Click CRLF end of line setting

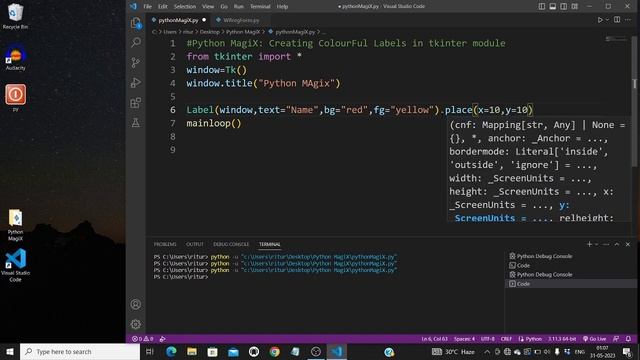click(506, 339)
